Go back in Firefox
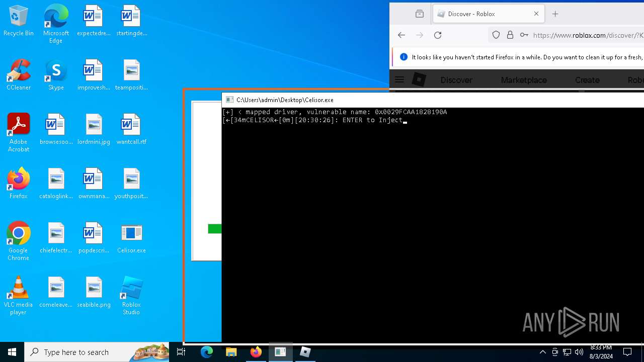Image resolution: width=644 pixels, height=362 pixels. pyautogui.click(x=401, y=35)
